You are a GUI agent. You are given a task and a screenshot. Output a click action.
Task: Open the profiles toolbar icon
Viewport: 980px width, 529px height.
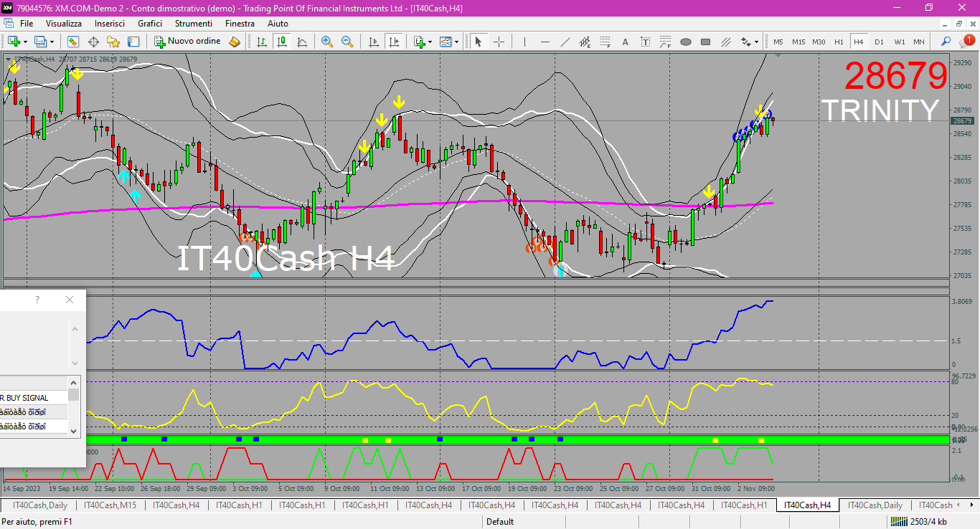point(40,42)
